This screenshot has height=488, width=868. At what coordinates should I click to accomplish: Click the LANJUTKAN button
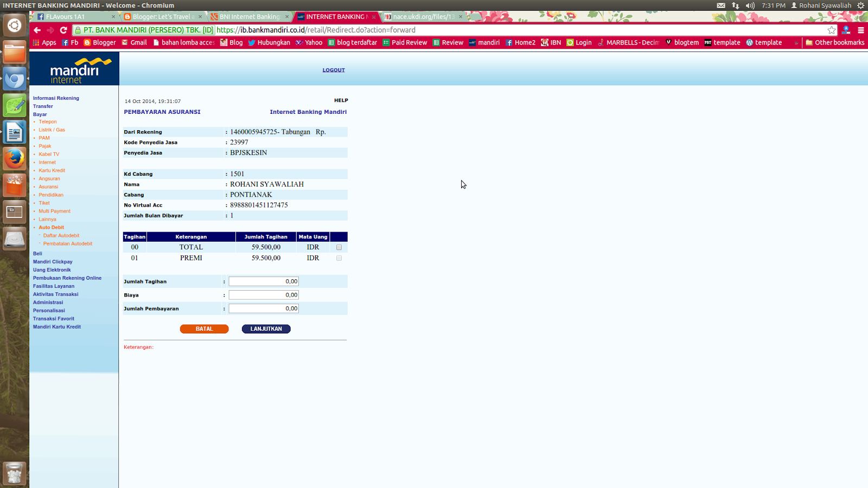pyautogui.click(x=266, y=329)
